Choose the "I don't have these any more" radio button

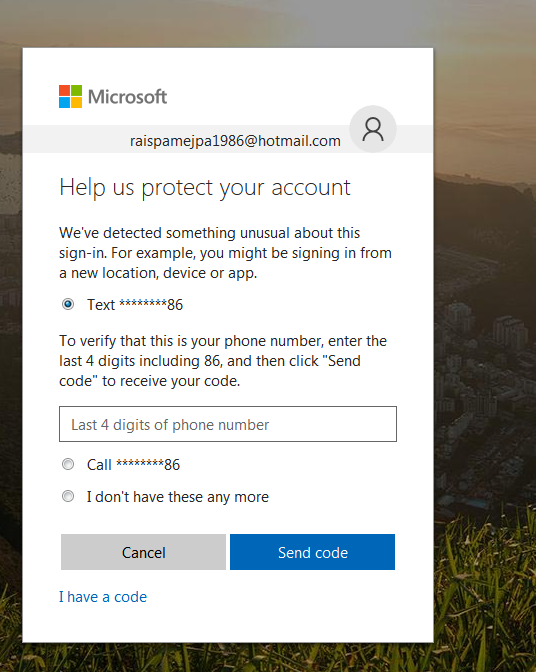click(x=68, y=496)
